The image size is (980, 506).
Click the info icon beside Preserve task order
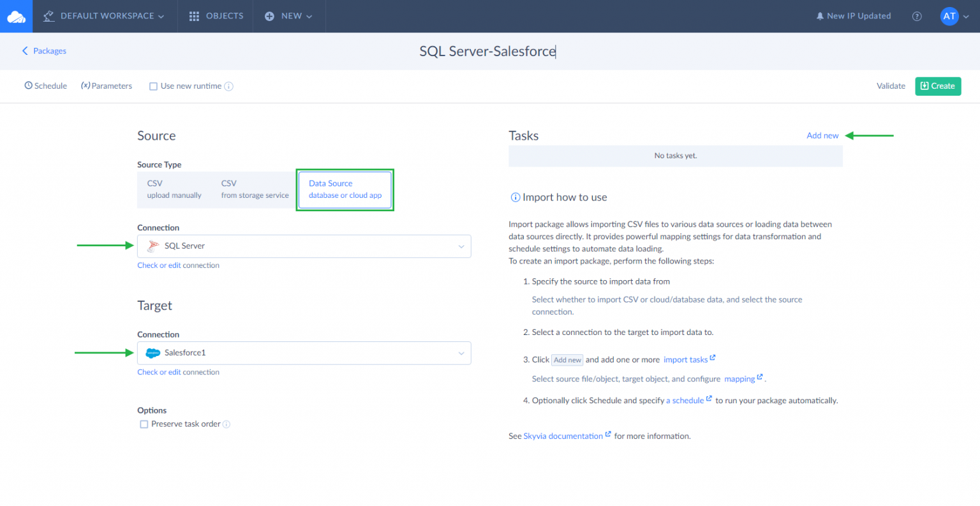tap(226, 424)
